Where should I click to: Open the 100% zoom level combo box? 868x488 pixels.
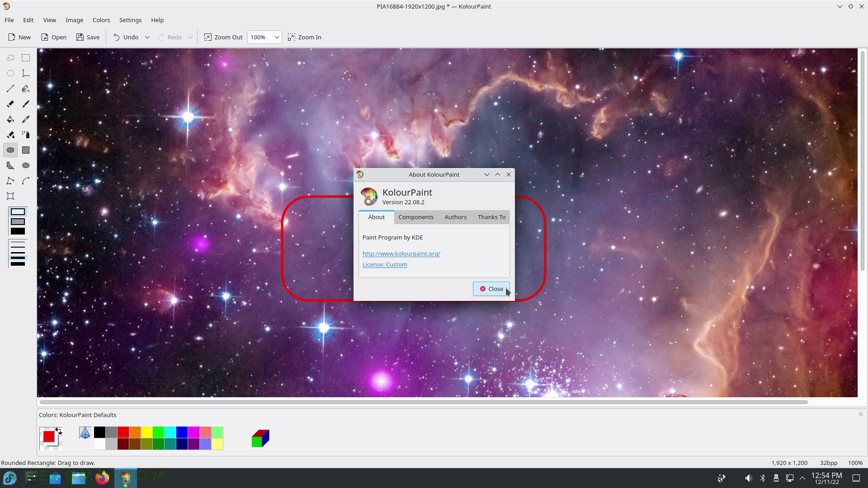(x=264, y=37)
